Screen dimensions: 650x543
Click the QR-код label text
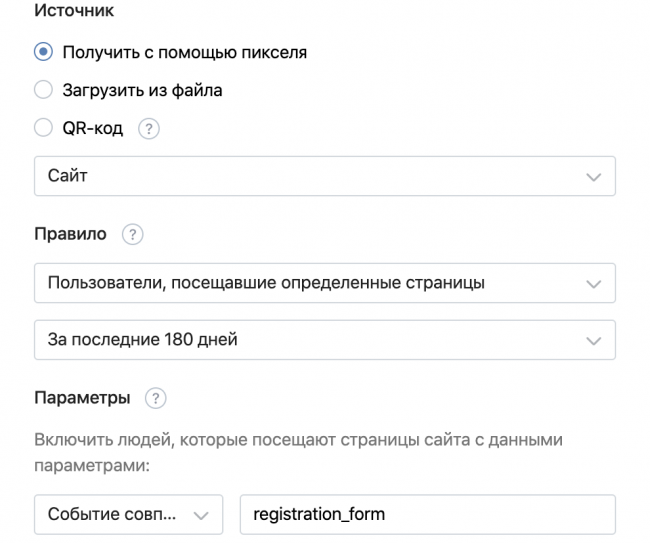pos(93,129)
